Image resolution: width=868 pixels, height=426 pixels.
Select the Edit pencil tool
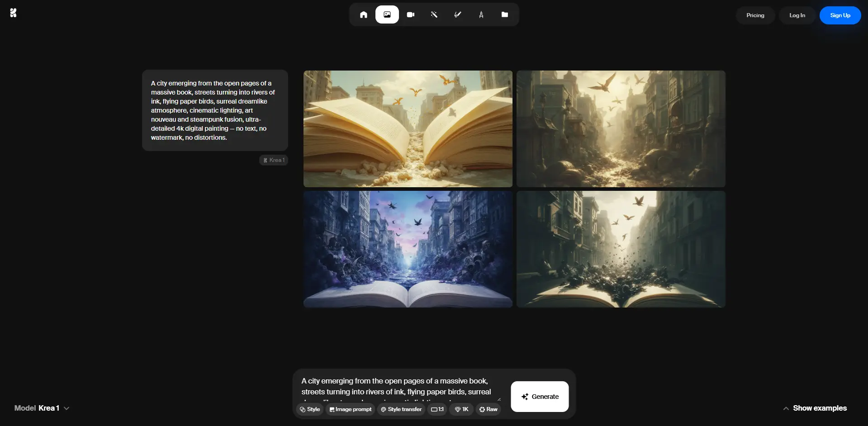(457, 14)
